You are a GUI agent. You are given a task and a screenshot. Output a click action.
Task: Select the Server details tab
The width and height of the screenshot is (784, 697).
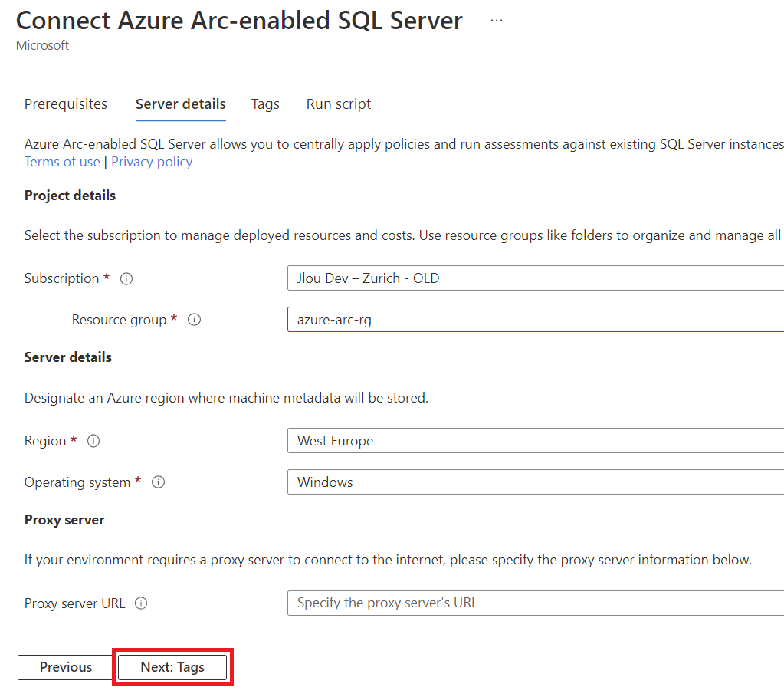point(181,104)
